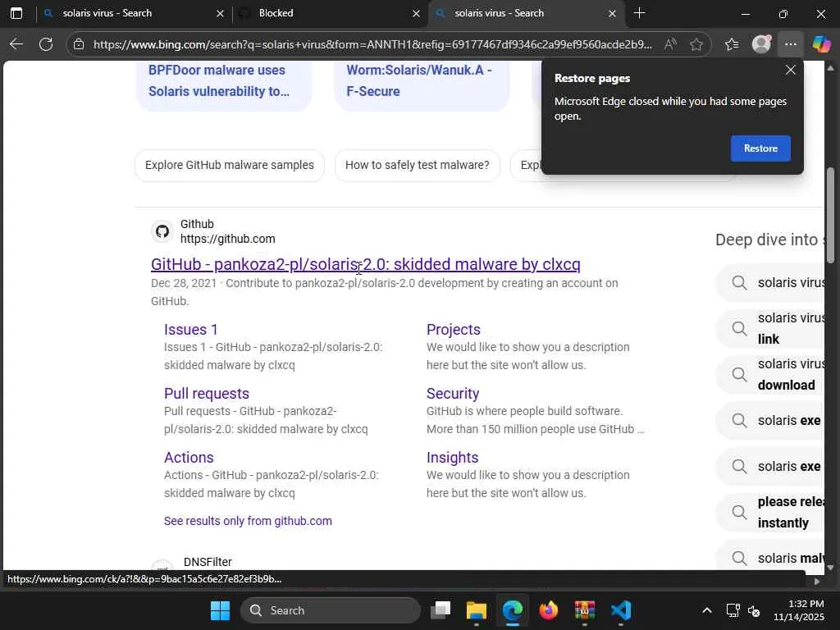The image size is (840, 630).
Task: Open clock and date 1:32 PM
Action: click(798, 610)
